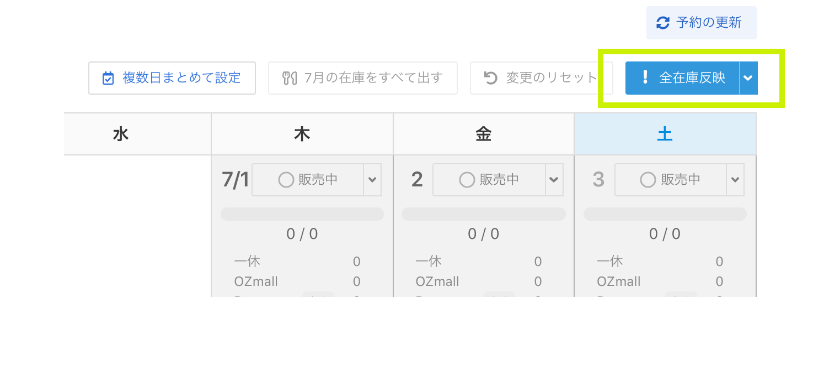Open the 7/1 sales status dropdown arrow

[372, 180]
